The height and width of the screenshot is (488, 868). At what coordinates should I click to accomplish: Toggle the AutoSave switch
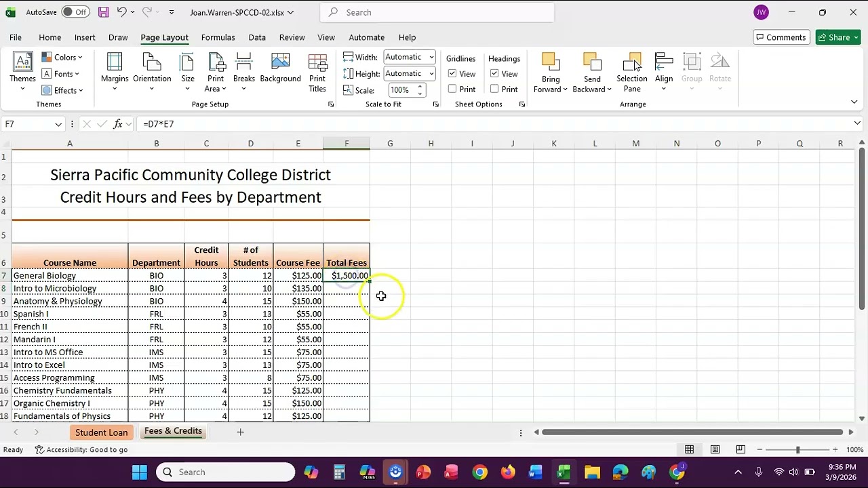75,12
